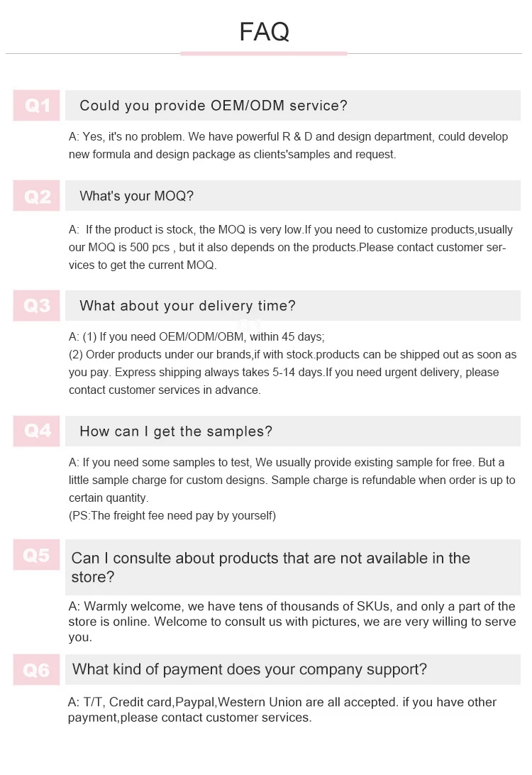Click the pink Q6 badge

pyautogui.click(x=37, y=670)
